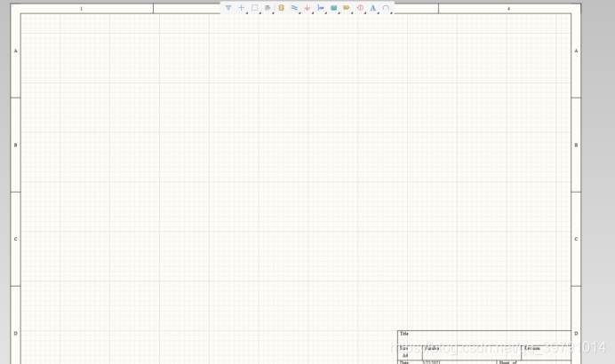This screenshot has width=615, height=364.
Task: Click column marker 1 on top border
Action: [82, 9]
